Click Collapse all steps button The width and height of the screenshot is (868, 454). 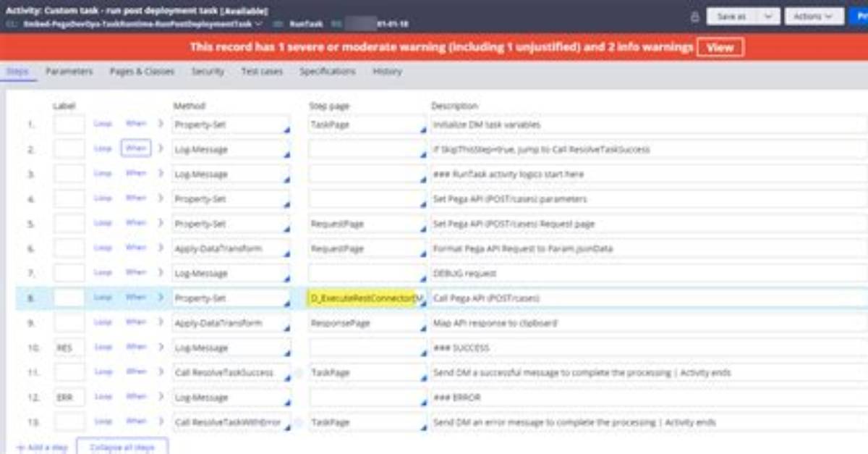pos(122,447)
